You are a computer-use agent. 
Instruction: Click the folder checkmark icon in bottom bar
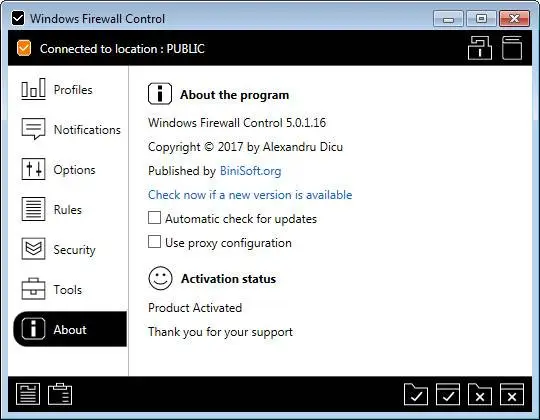416,394
